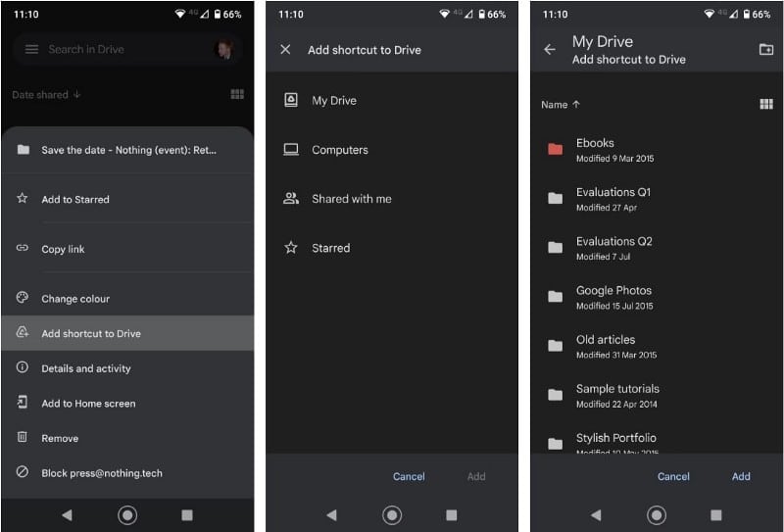Screen dimensions: 784x532
Task: Close the Add shortcut to Drive dialog with X
Action: click(x=285, y=50)
